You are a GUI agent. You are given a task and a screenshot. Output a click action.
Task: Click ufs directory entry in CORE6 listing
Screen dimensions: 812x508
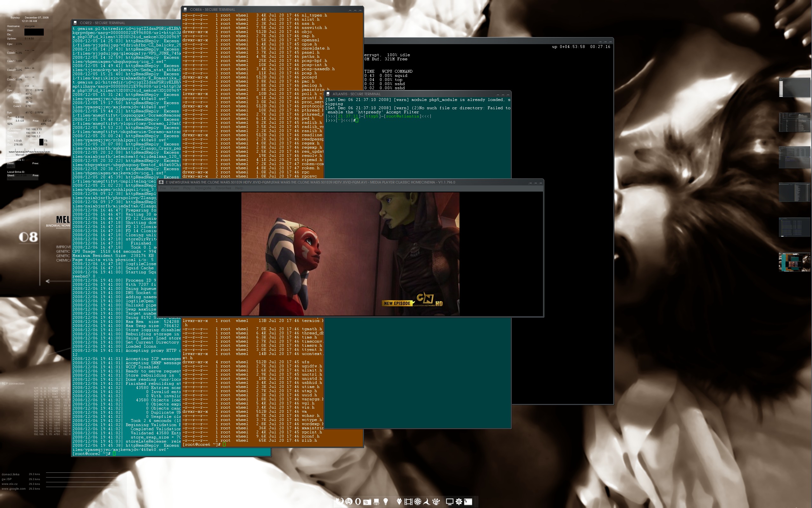pyautogui.click(x=305, y=362)
